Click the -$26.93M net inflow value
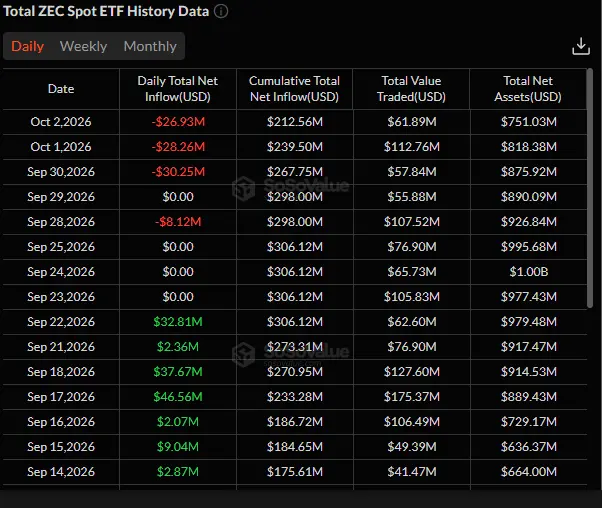Viewport: 602px width, 508px height. 178,122
